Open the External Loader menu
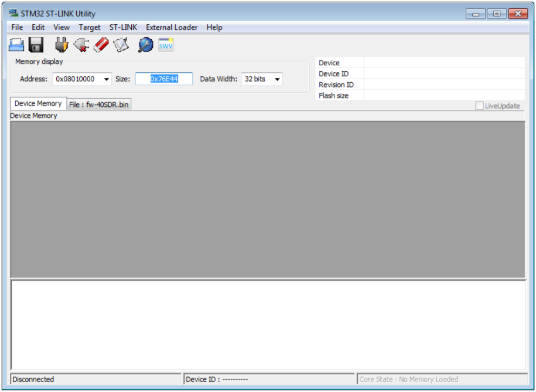536x392 pixels. tap(172, 28)
